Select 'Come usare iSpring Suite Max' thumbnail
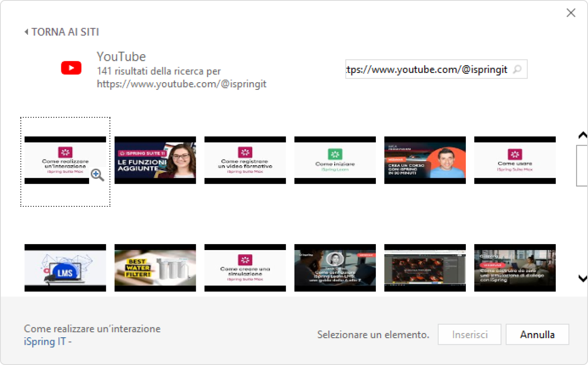The image size is (588, 365). [x=514, y=160]
